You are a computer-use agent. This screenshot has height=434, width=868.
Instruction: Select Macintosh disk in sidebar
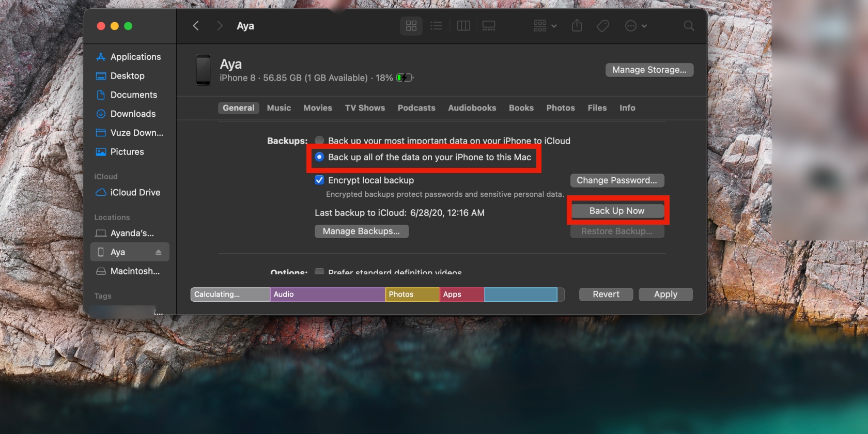pos(130,271)
